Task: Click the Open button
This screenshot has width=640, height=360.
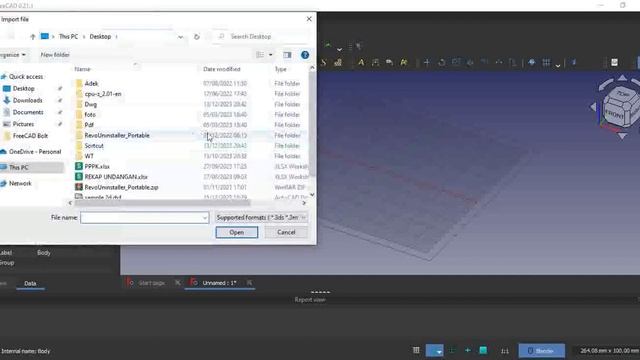Action: (x=237, y=232)
